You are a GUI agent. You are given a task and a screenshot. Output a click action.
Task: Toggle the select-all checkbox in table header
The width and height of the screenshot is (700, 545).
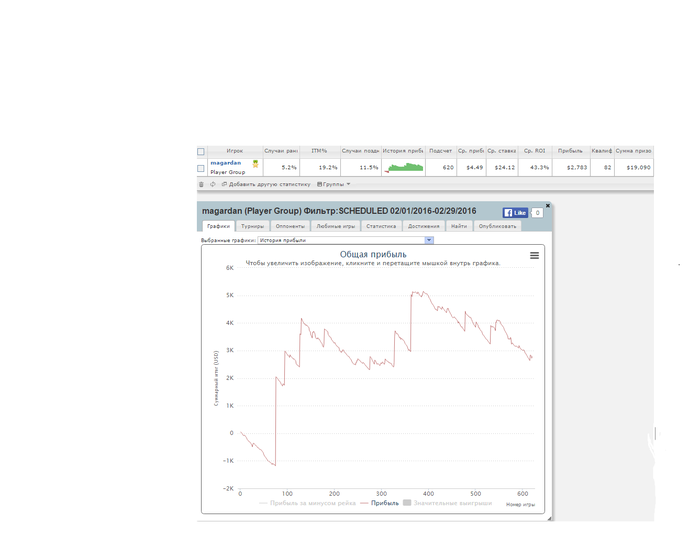pos(201,151)
